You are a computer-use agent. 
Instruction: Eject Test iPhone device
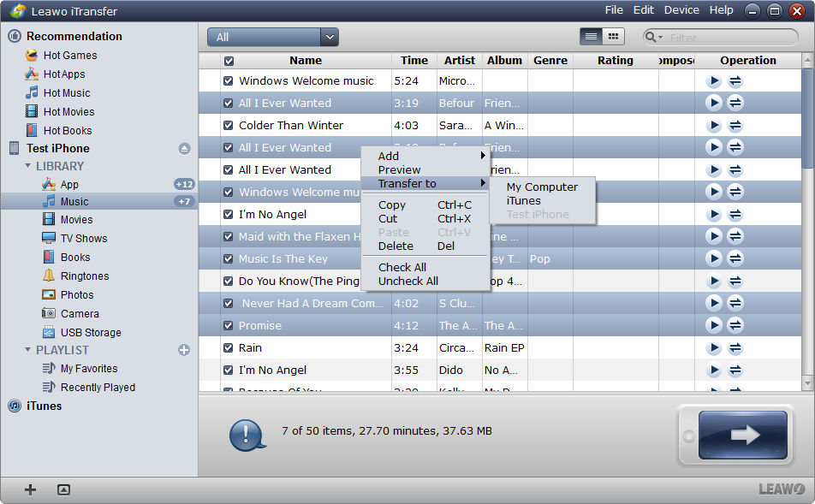[x=184, y=149]
